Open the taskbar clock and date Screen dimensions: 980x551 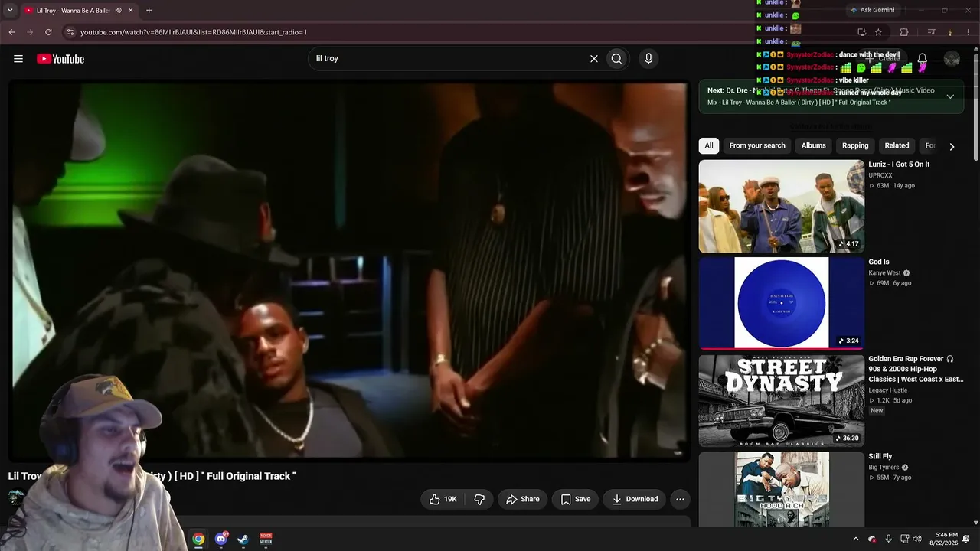tap(942, 539)
